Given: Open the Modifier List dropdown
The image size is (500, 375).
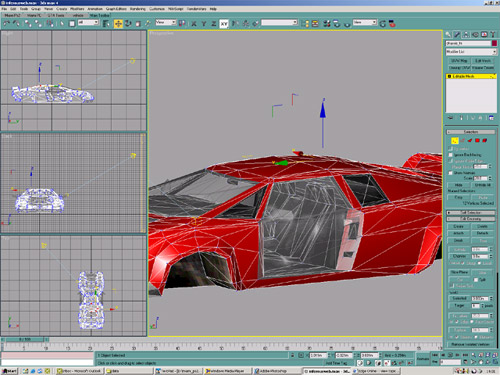Looking at the screenshot, I should coord(471,52).
